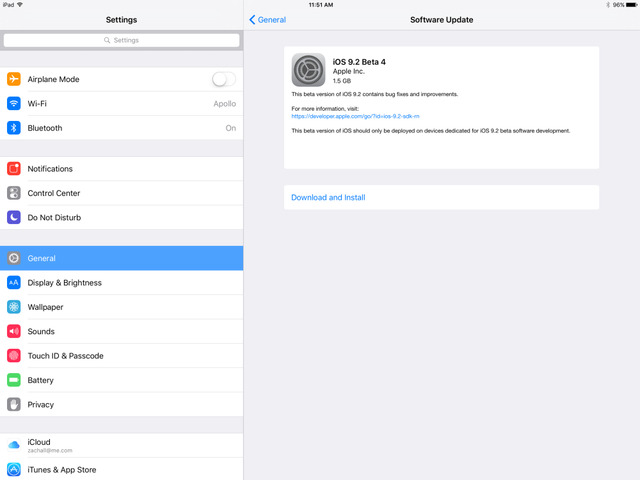The image size is (640, 480).
Task: Tap the iTunes & App Store icon
Action: pos(14,469)
